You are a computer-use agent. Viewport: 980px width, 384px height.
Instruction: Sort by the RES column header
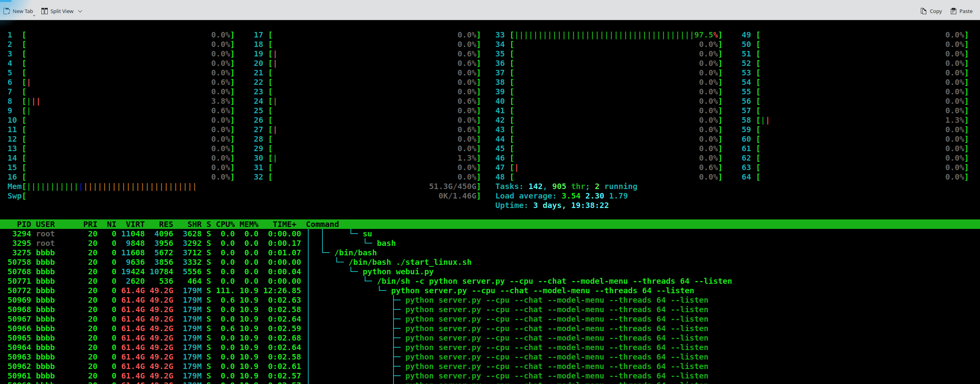(x=166, y=224)
